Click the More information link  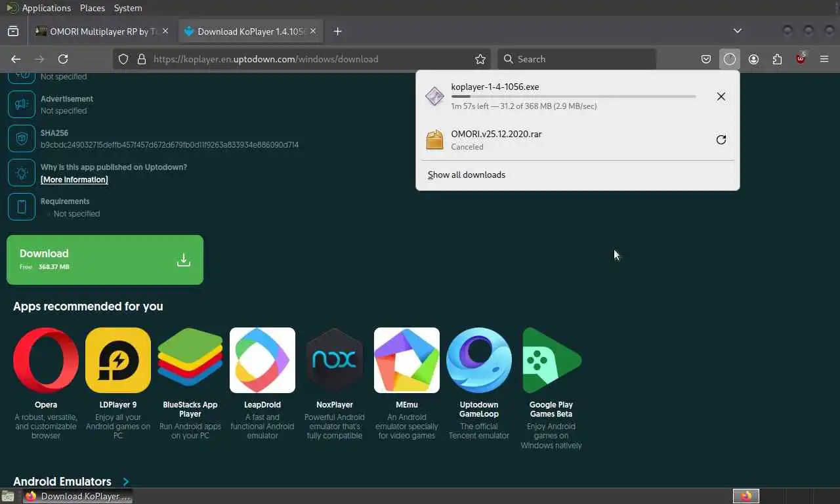click(x=74, y=179)
